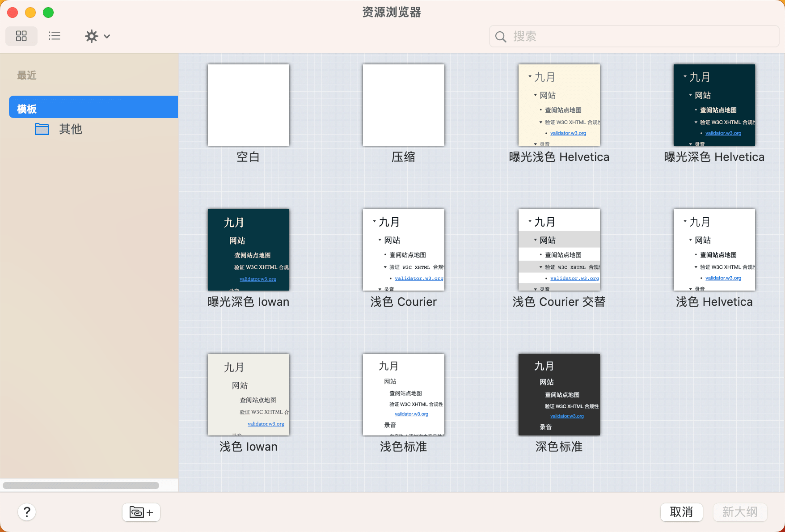Switch to grid icon view
Screen dimensions: 785x532
point(21,36)
